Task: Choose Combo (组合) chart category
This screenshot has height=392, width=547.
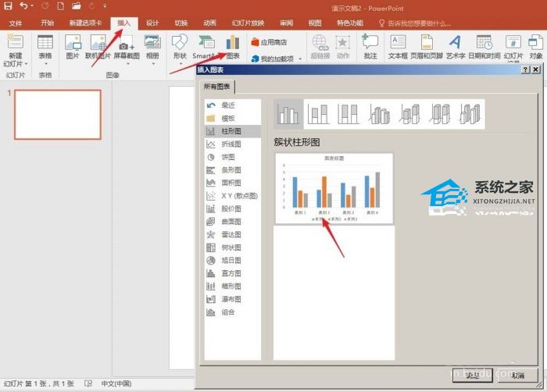Action: coord(232,312)
